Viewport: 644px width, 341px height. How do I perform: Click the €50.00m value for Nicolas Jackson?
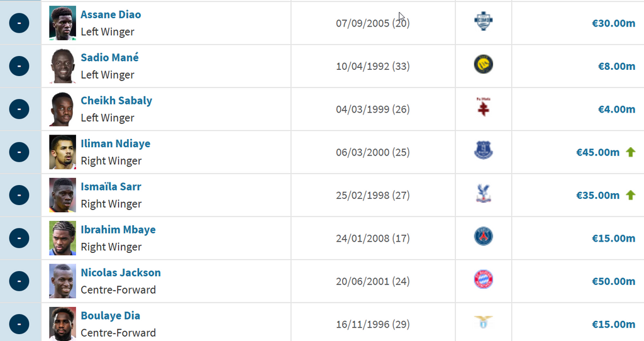[x=613, y=281]
